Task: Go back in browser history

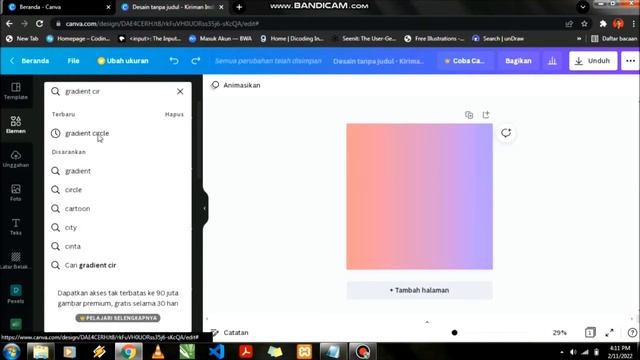Action: (9, 24)
